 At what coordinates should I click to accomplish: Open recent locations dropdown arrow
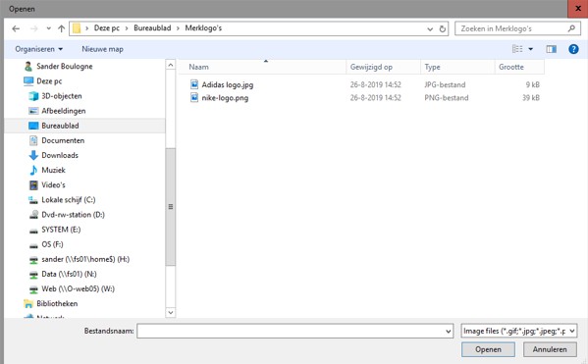pyautogui.click(x=48, y=28)
